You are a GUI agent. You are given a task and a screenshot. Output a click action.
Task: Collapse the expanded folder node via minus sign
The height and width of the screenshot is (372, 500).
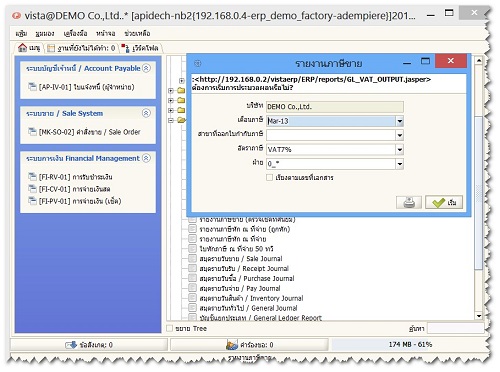tap(171, 120)
